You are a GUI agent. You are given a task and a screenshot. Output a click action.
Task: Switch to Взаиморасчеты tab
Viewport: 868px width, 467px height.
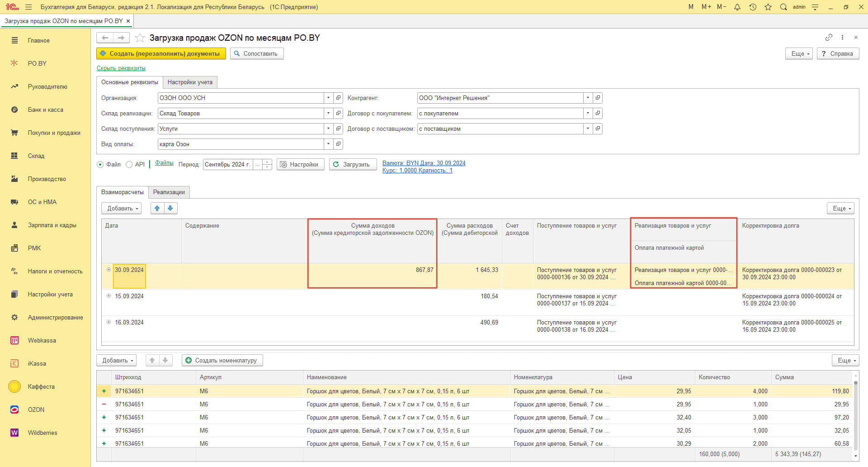(x=123, y=192)
